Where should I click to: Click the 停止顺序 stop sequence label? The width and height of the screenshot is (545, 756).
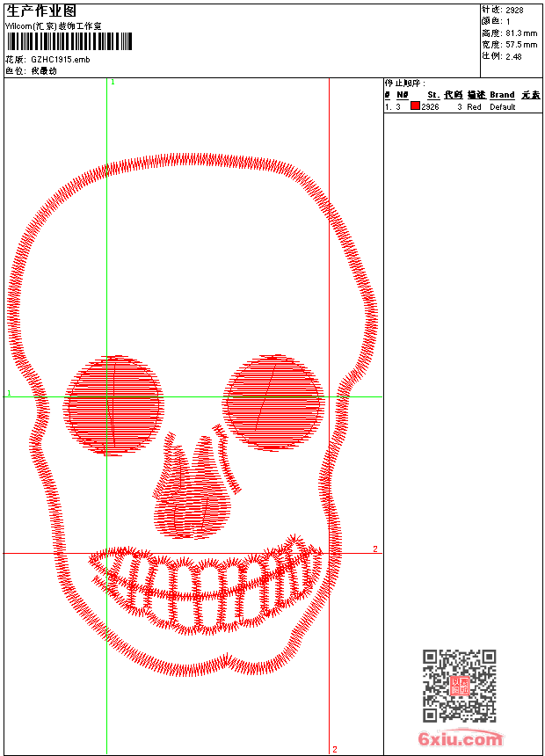tap(405, 84)
